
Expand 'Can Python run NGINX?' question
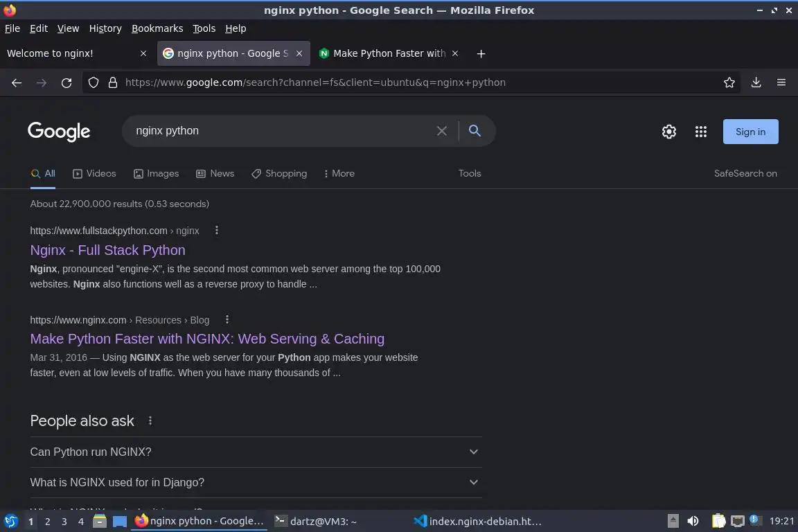tap(256, 452)
